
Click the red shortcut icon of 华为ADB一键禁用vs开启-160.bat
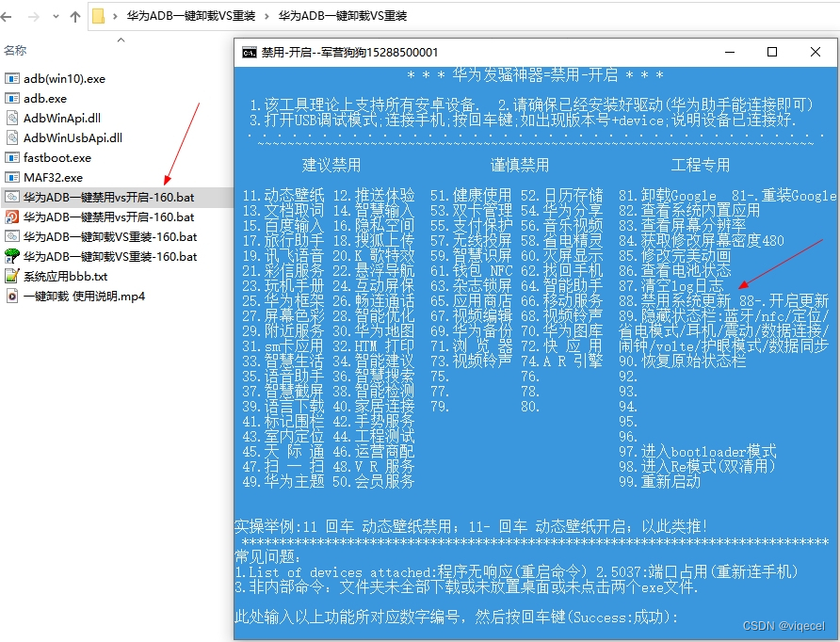coord(12,217)
